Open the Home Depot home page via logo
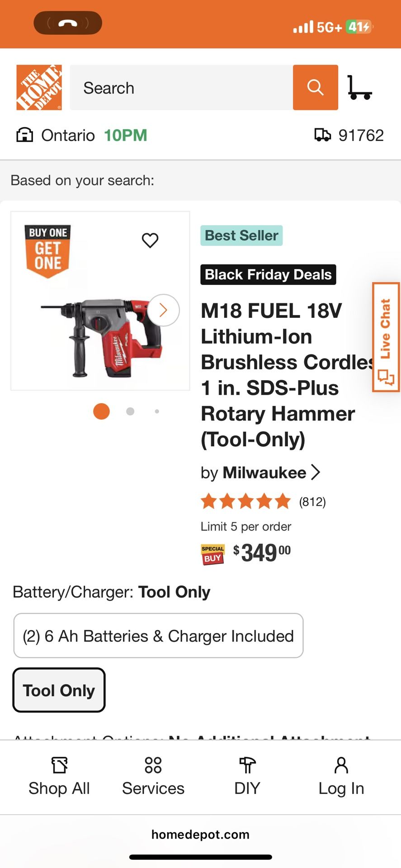 (x=39, y=87)
